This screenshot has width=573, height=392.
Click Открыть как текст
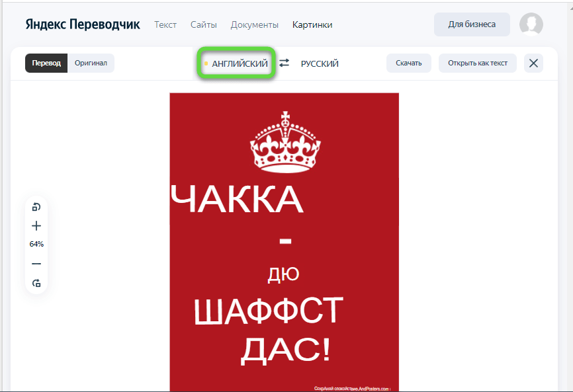478,63
